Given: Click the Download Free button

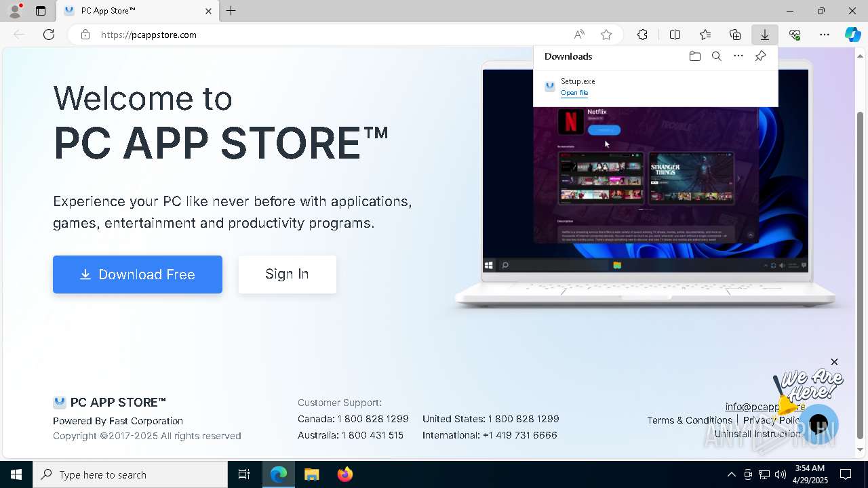Looking at the screenshot, I should 138,274.
